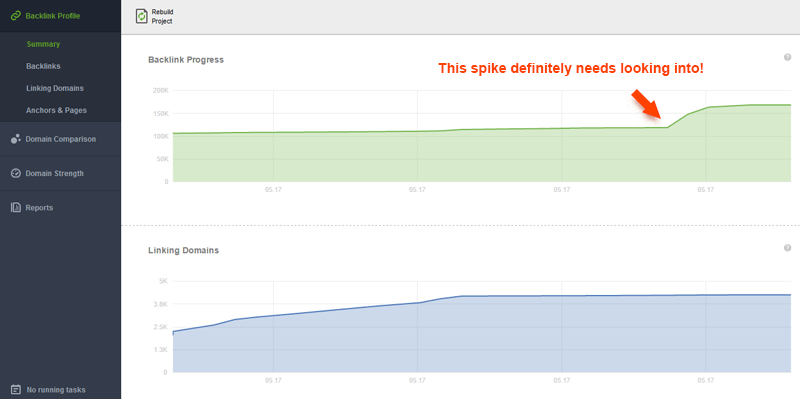Image resolution: width=800 pixels, height=399 pixels.
Task: Click the spike point on green backlink line
Action: click(667, 127)
